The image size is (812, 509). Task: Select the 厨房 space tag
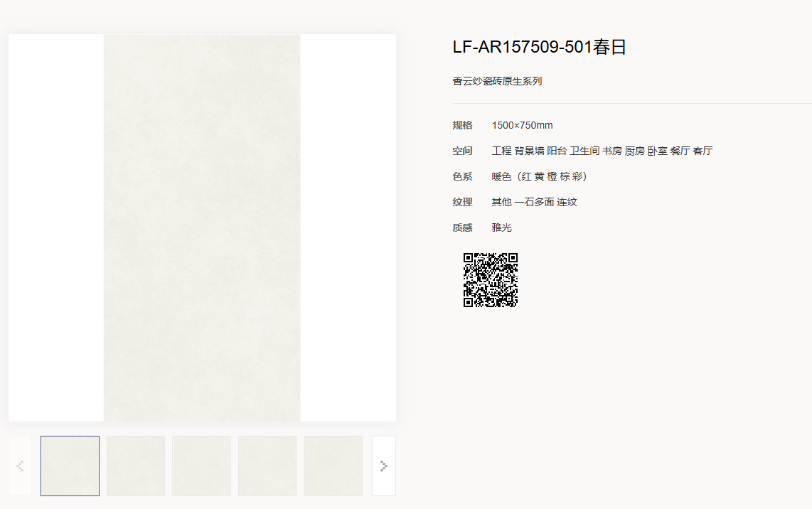point(635,151)
